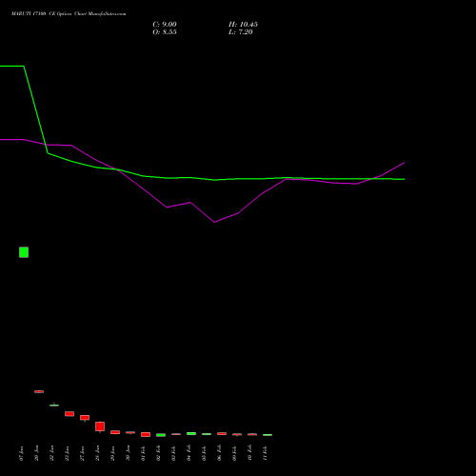Viewport: 476px width, 476px height.
Task: Select the 29 Jan date label
Action: [112, 453]
